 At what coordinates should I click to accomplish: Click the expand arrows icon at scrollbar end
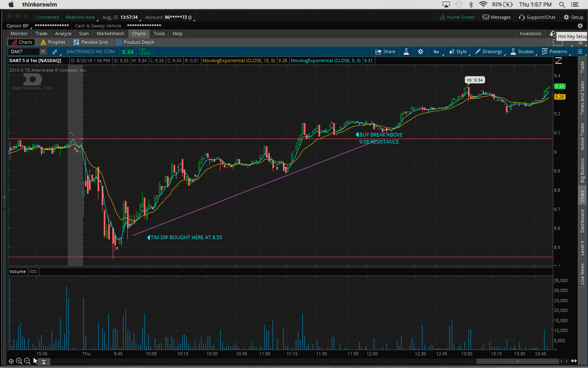574,361
